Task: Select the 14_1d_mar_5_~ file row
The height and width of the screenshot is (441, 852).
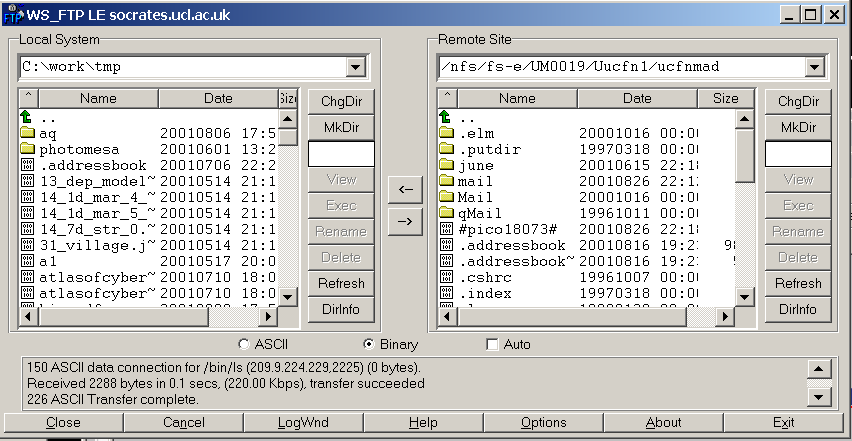Action: [x=149, y=213]
